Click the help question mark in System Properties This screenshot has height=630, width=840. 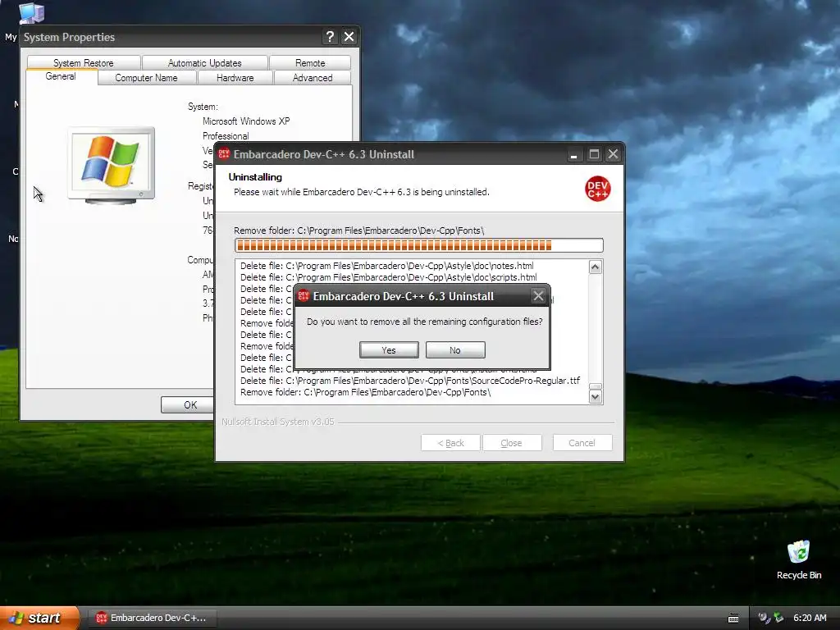330,36
